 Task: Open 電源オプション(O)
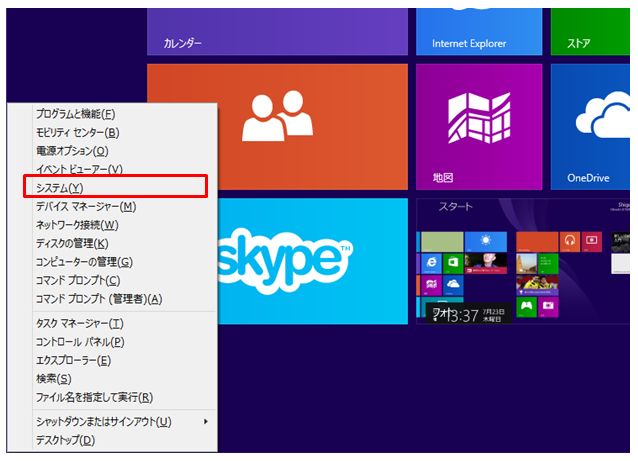[71, 151]
